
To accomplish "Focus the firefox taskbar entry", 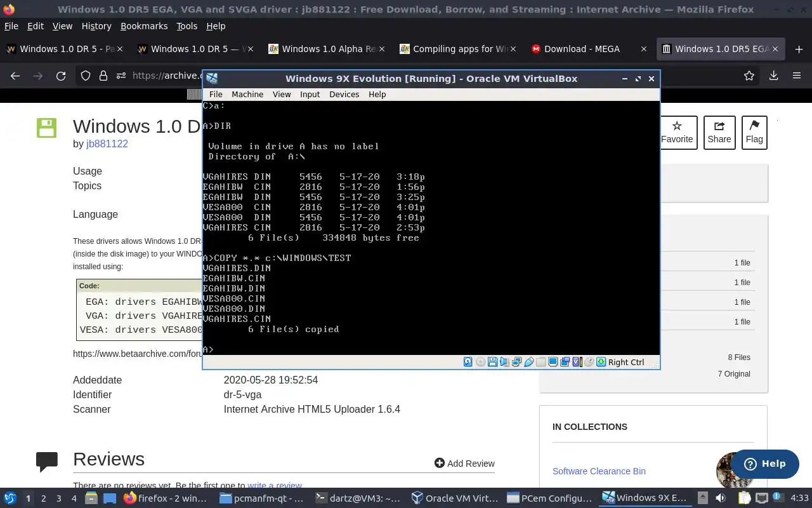I will point(166,498).
